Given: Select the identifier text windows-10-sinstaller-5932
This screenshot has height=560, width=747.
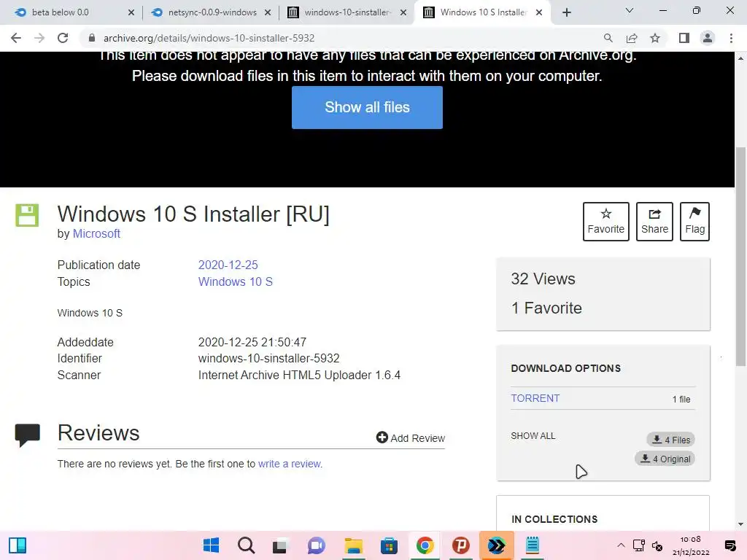Looking at the screenshot, I should pos(268,358).
